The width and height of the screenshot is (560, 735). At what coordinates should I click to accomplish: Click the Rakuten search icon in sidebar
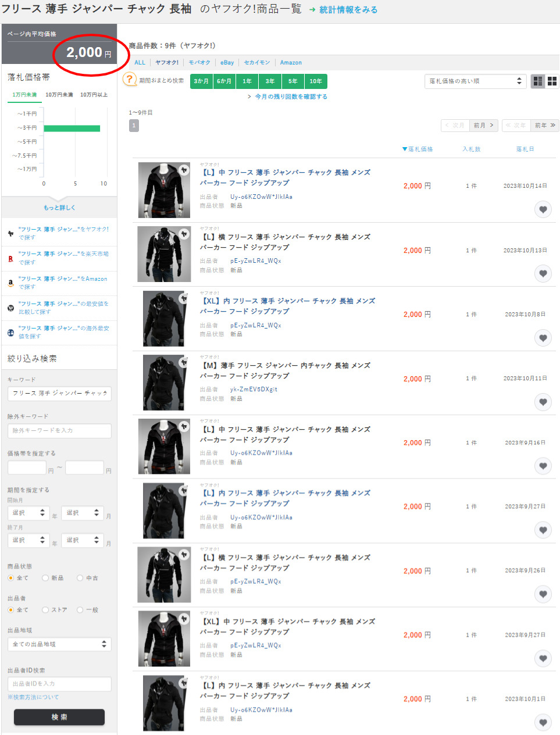[x=10, y=258]
